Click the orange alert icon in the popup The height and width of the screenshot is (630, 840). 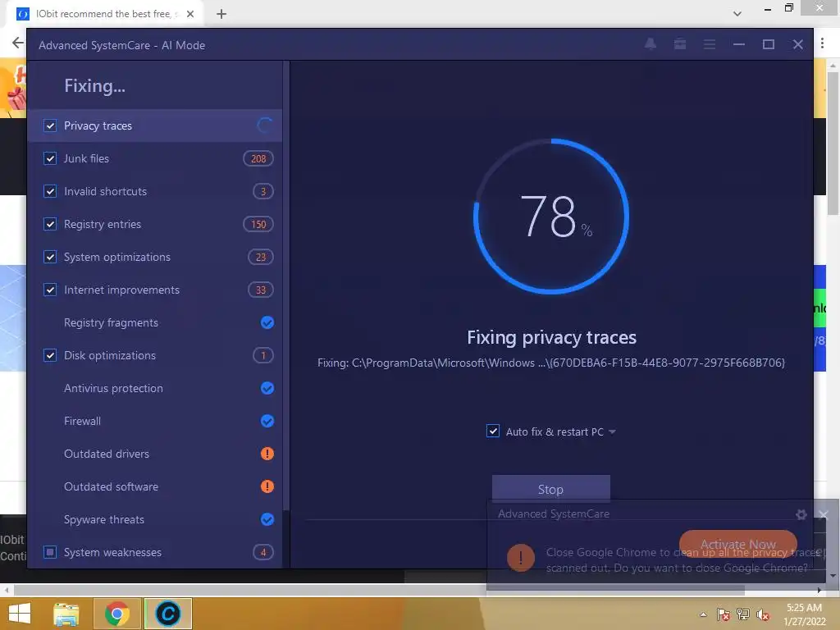pyautogui.click(x=520, y=557)
